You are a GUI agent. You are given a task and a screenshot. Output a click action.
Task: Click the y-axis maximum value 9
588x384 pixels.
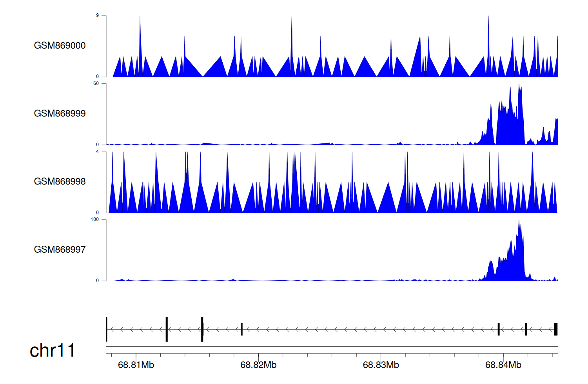pos(98,16)
